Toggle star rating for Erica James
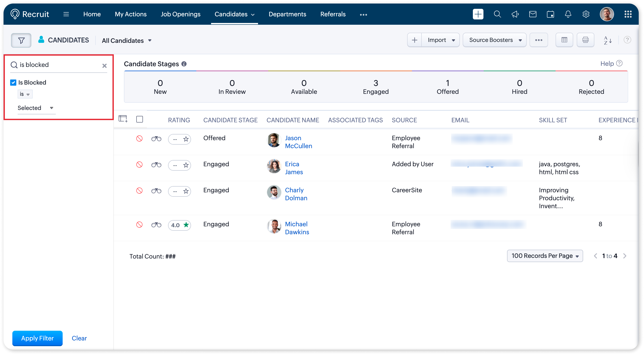The width and height of the screenshot is (644, 355). click(186, 165)
